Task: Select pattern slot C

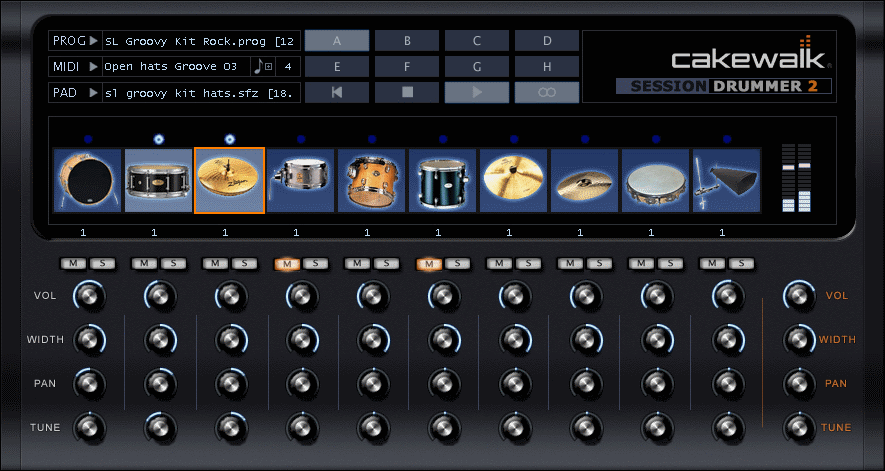Action: [x=477, y=41]
